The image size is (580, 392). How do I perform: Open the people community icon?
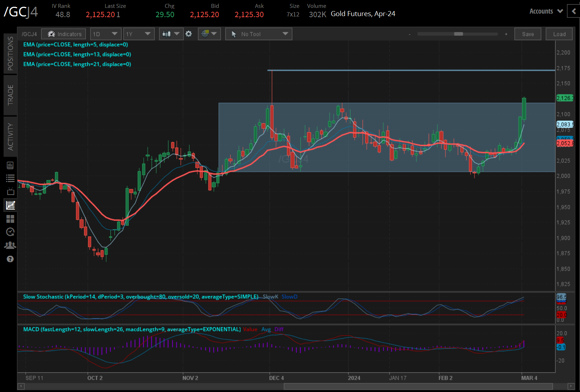(x=10, y=245)
